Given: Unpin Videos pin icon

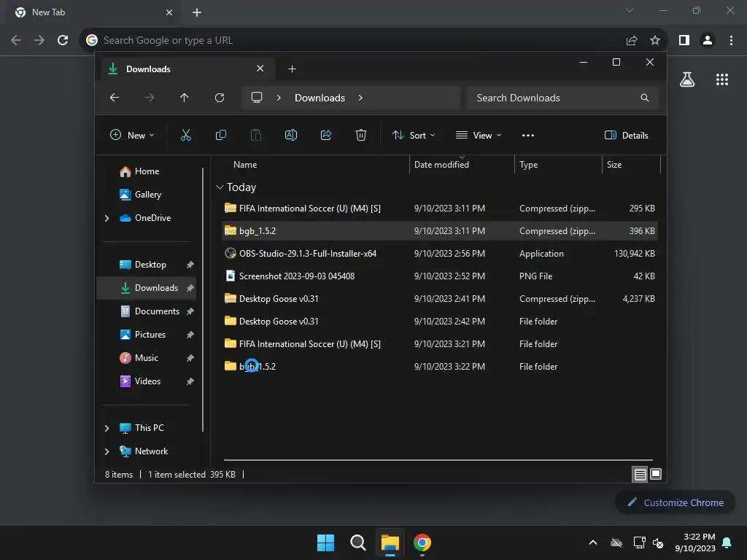Looking at the screenshot, I should pyautogui.click(x=190, y=381).
